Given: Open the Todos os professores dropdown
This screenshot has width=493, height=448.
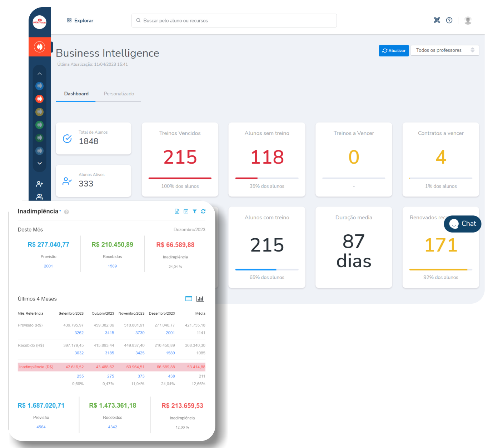Looking at the screenshot, I should 444,50.
